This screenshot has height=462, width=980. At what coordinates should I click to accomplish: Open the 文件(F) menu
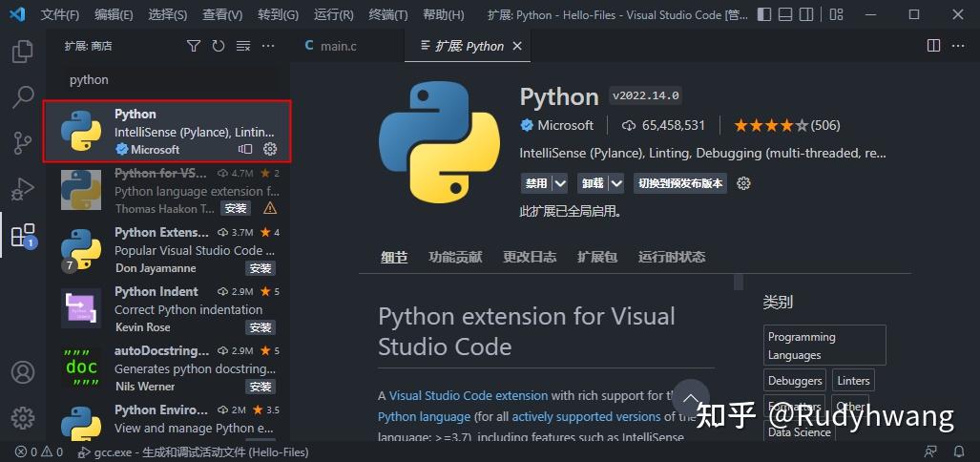click(x=60, y=14)
